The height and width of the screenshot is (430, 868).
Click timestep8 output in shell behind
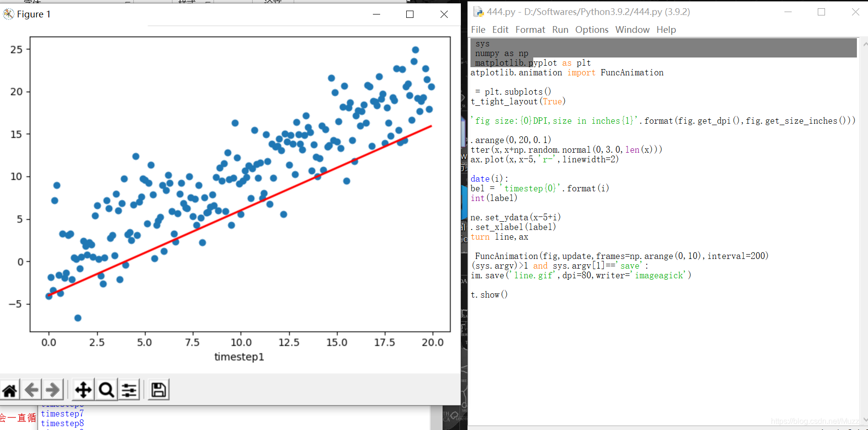[62, 423]
